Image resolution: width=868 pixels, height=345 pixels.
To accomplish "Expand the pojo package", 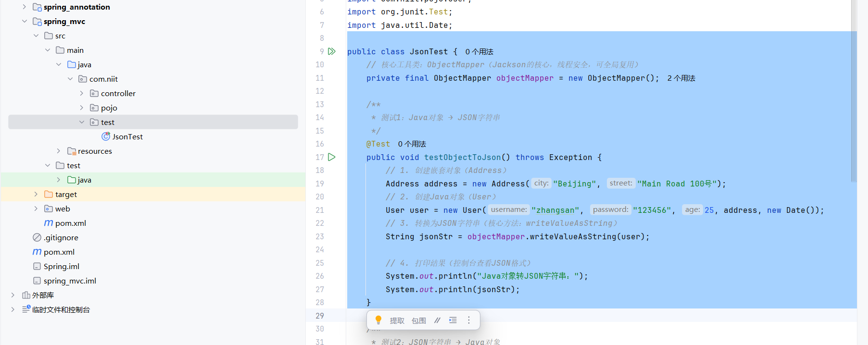I will 82,108.
